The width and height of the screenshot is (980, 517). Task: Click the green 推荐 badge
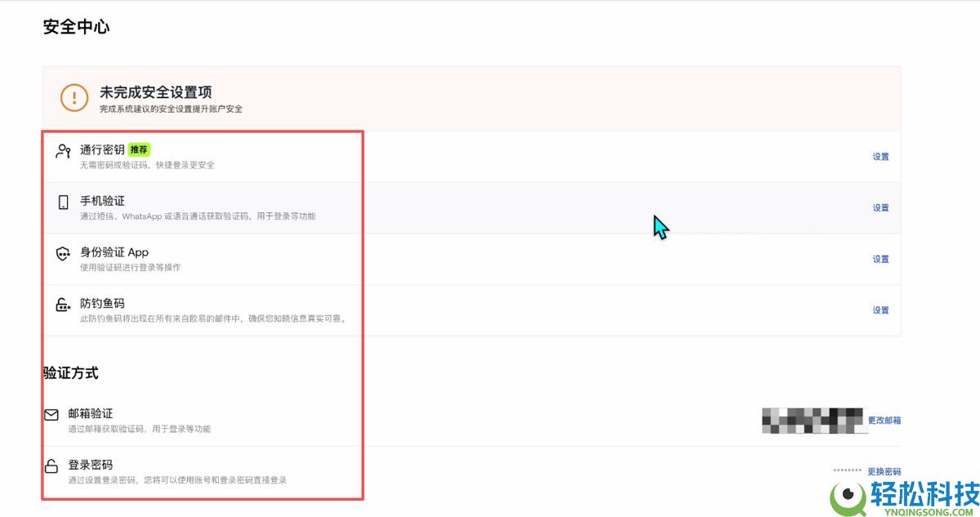pyautogui.click(x=140, y=150)
